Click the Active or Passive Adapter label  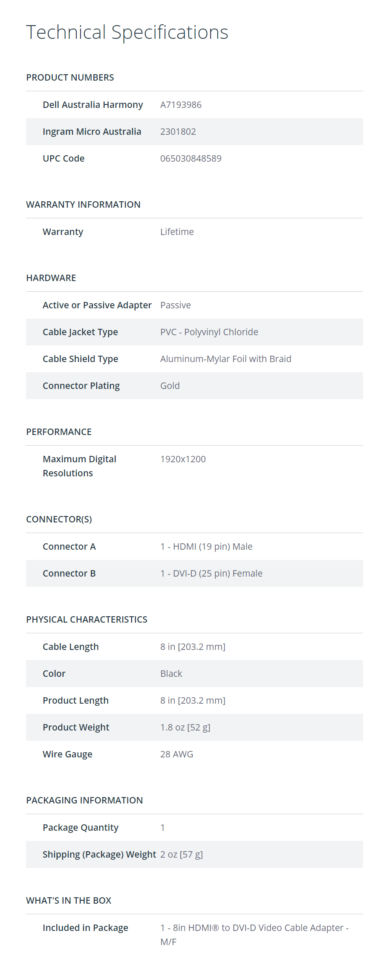[97, 305]
